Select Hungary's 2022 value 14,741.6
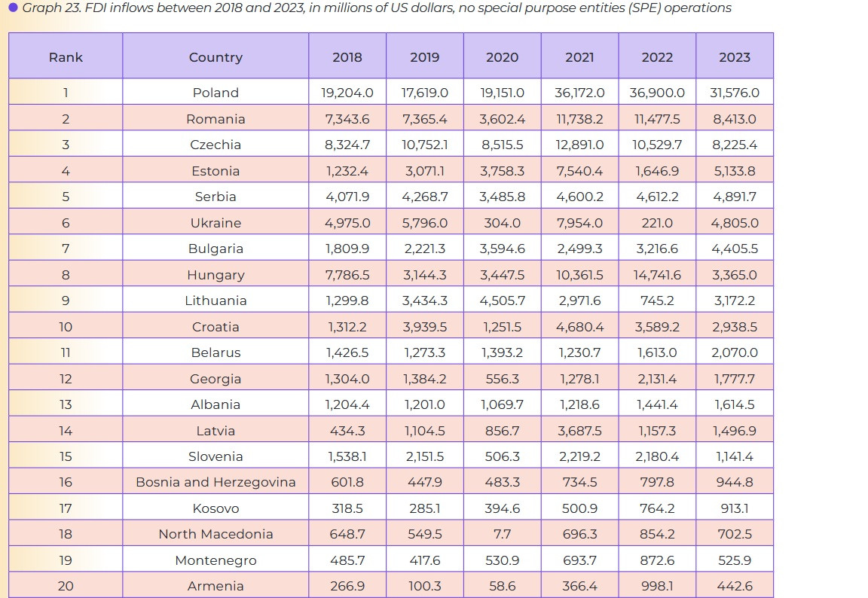The height and width of the screenshot is (598, 868). (x=657, y=275)
